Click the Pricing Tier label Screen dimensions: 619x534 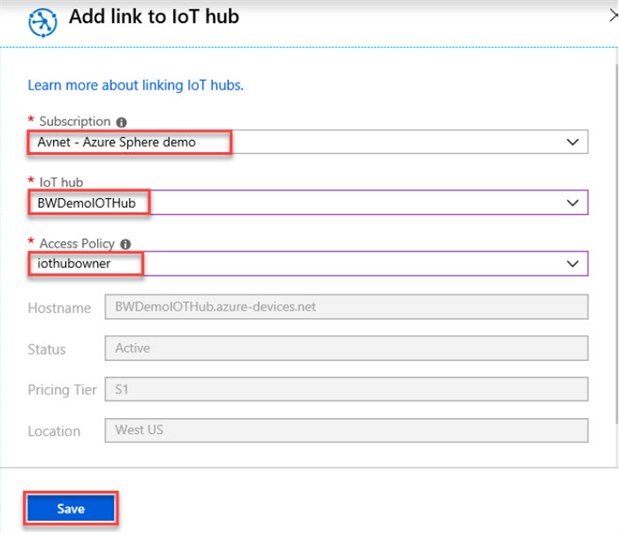tap(60, 390)
